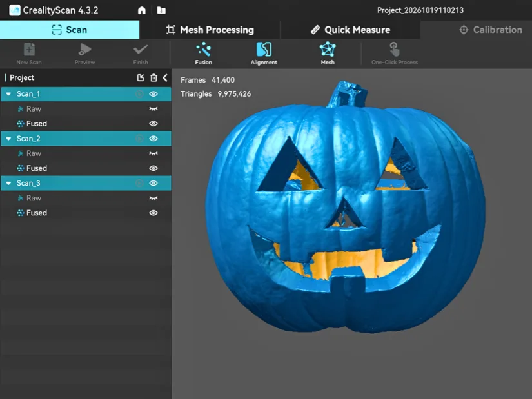Screen dimensions: 532x399
Task: Switch to the Mesh Processing tab
Action: tap(210, 30)
